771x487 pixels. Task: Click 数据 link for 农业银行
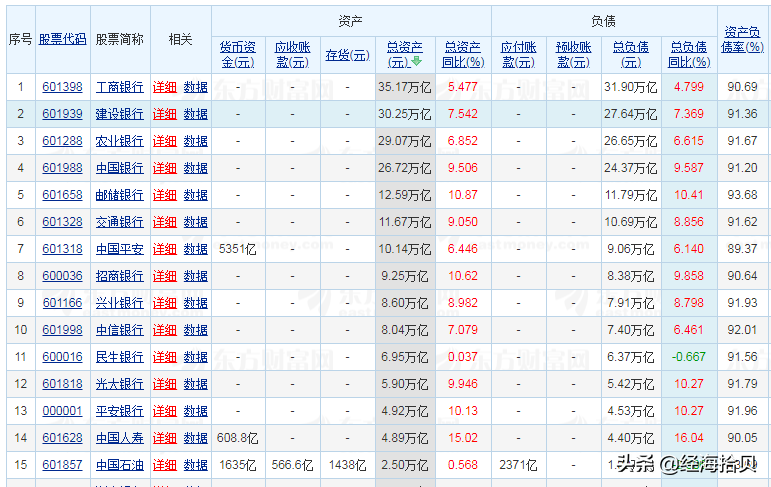pos(196,141)
